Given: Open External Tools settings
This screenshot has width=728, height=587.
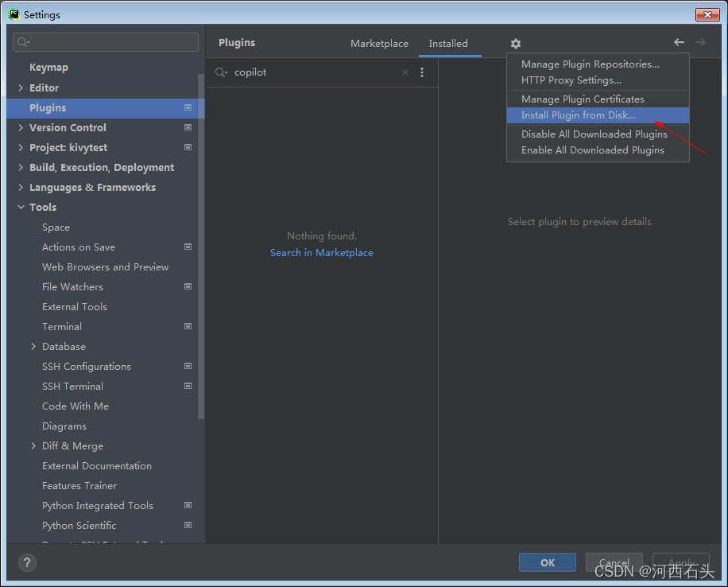Looking at the screenshot, I should click(x=74, y=307).
